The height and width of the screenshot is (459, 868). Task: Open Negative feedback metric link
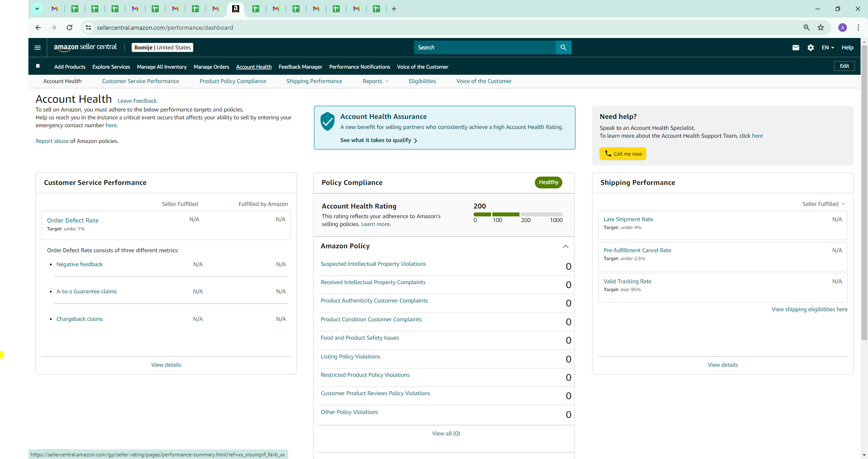pos(80,264)
